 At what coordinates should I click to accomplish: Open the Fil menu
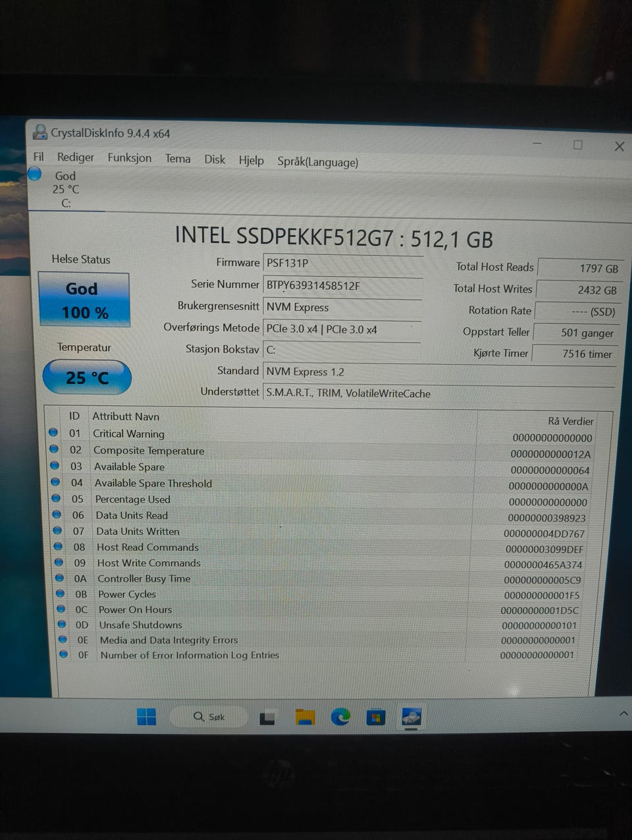[39, 156]
